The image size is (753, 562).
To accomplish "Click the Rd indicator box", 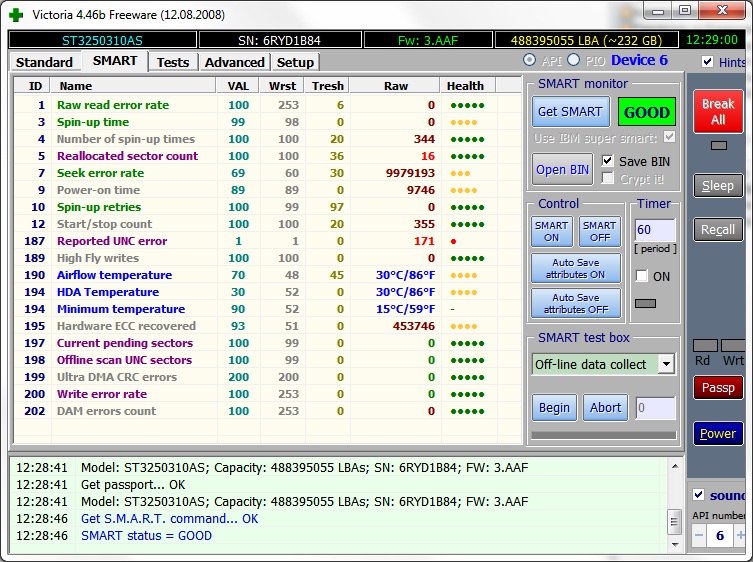I will [705, 345].
